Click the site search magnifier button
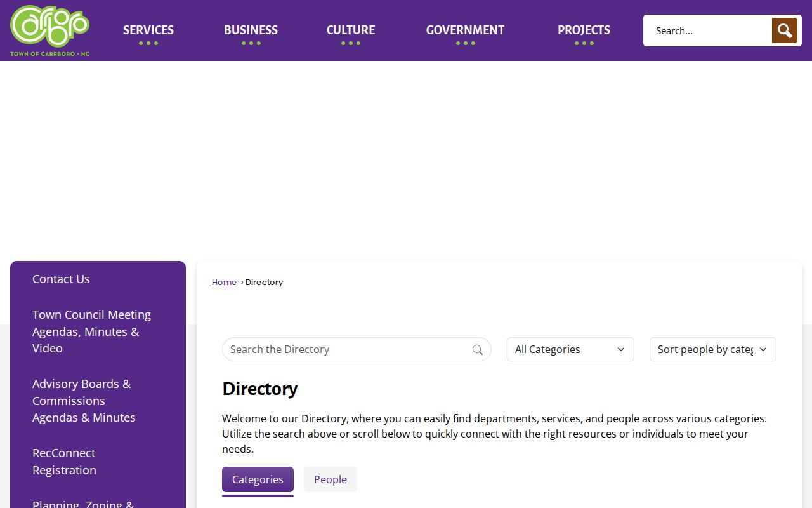Image resolution: width=812 pixels, height=508 pixels. (x=784, y=30)
